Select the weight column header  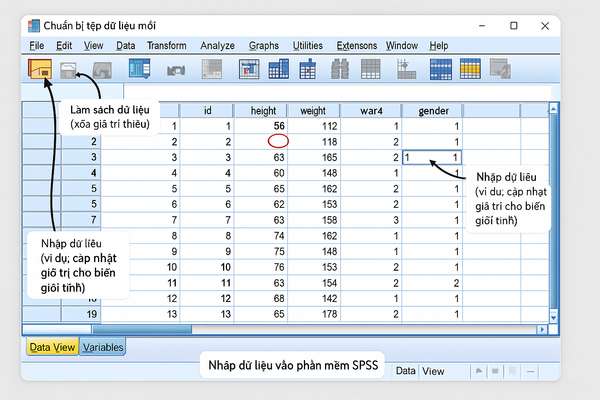tap(313, 111)
